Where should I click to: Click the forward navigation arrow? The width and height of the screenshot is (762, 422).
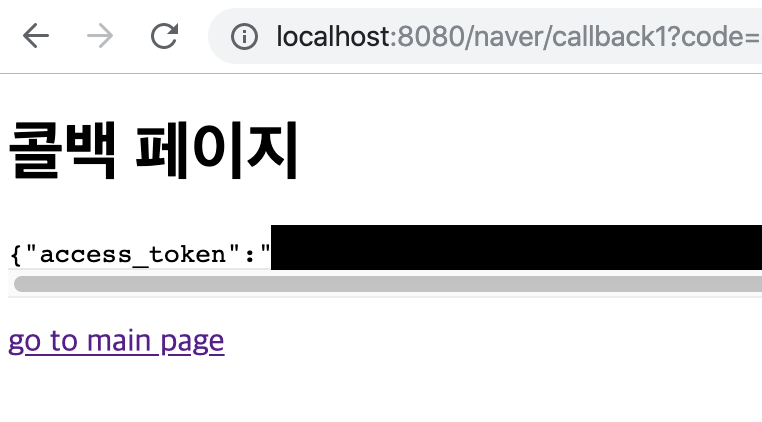pos(100,36)
